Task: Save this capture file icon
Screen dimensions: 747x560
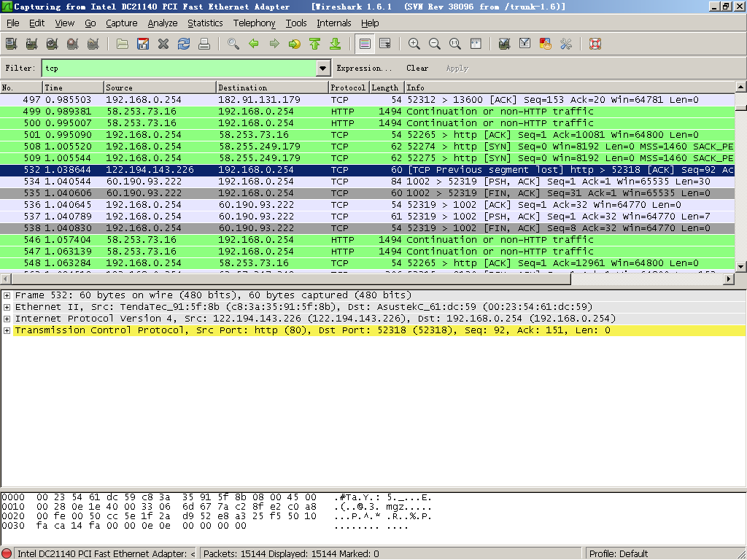Action: 143,44
